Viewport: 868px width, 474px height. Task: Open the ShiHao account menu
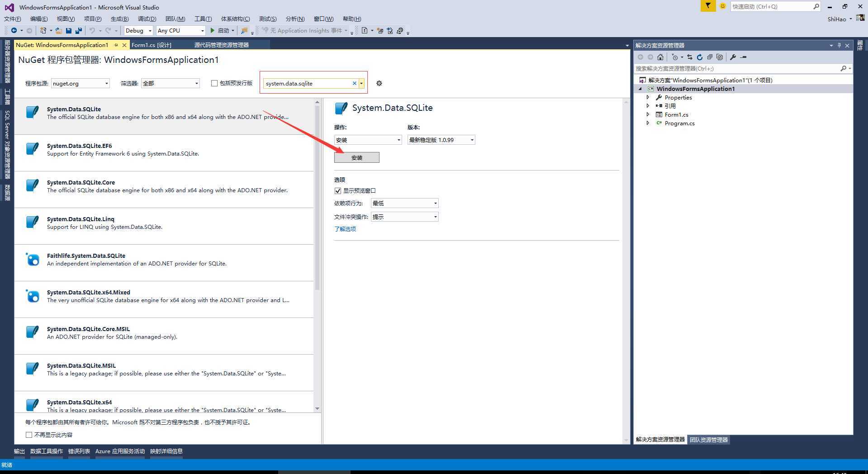[x=840, y=19]
